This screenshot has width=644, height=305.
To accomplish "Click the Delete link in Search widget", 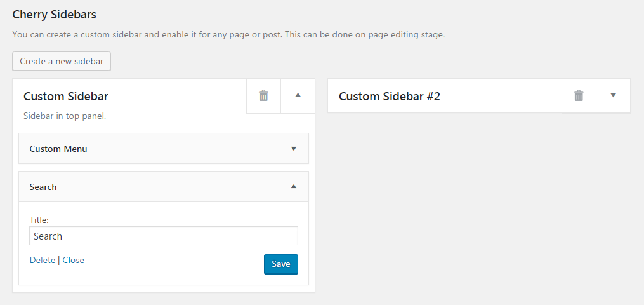I will coord(43,260).
